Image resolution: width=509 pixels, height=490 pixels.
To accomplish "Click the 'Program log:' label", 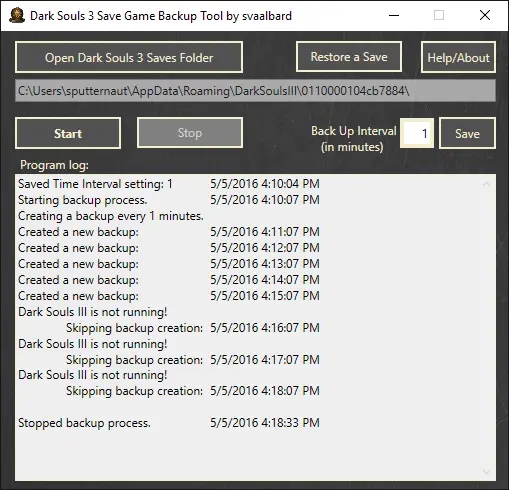I will pos(54,165).
